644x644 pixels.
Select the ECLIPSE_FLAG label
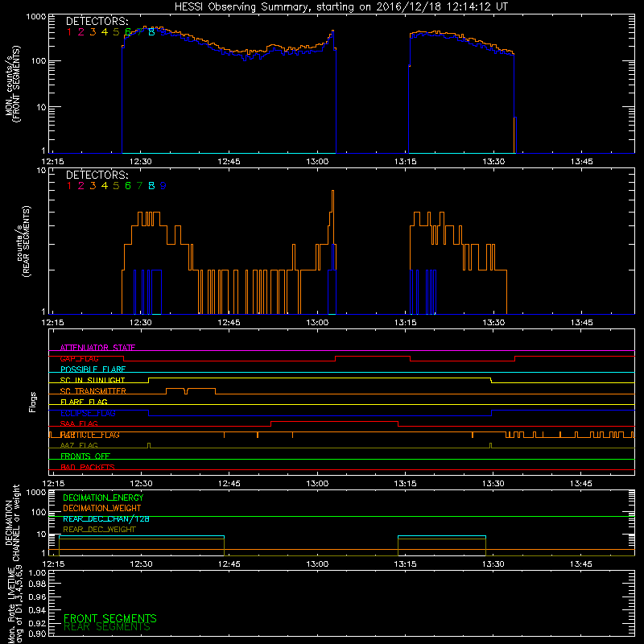coord(88,413)
